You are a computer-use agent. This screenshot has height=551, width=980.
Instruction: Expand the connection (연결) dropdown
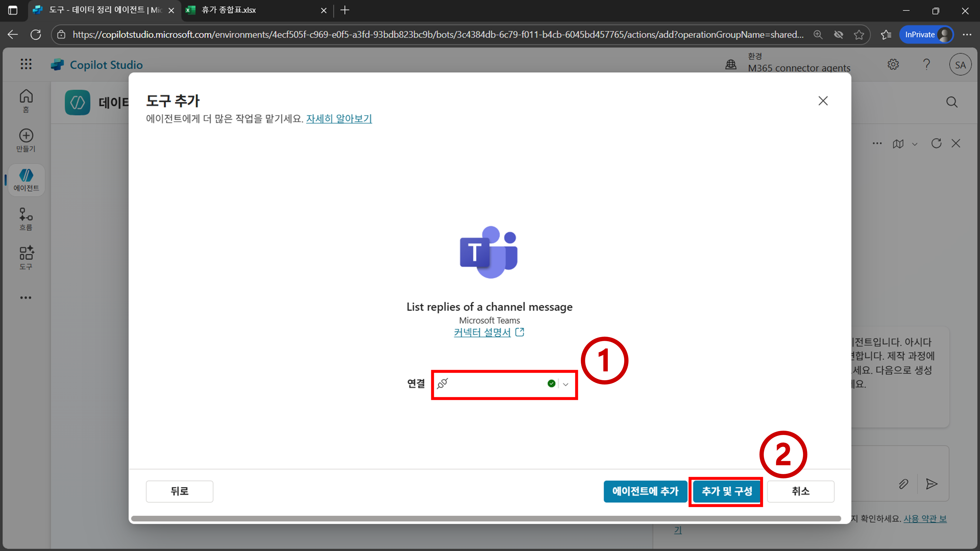(565, 384)
